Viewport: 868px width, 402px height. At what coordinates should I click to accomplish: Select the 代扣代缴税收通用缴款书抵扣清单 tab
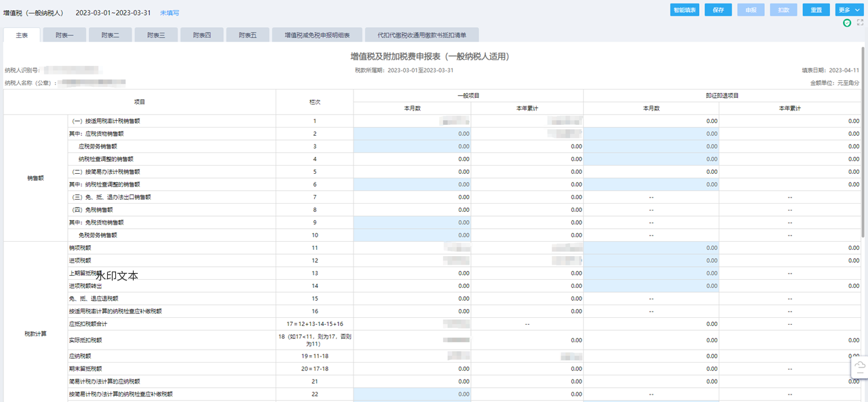click(421, 35)
